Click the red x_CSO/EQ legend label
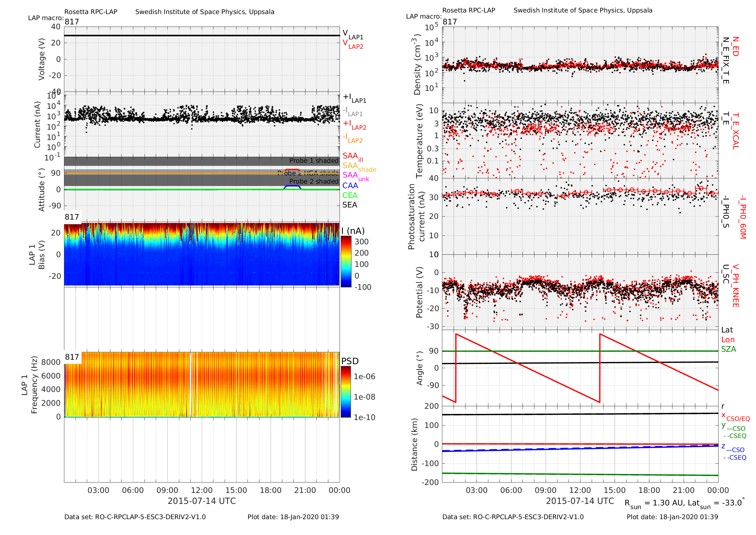The image size is (756, 535). [x=736, y=417]
